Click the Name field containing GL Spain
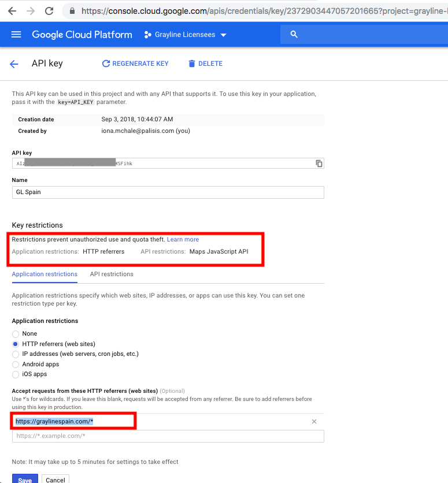The width and height of the screenshot is (448, 483). coord(168,192)
